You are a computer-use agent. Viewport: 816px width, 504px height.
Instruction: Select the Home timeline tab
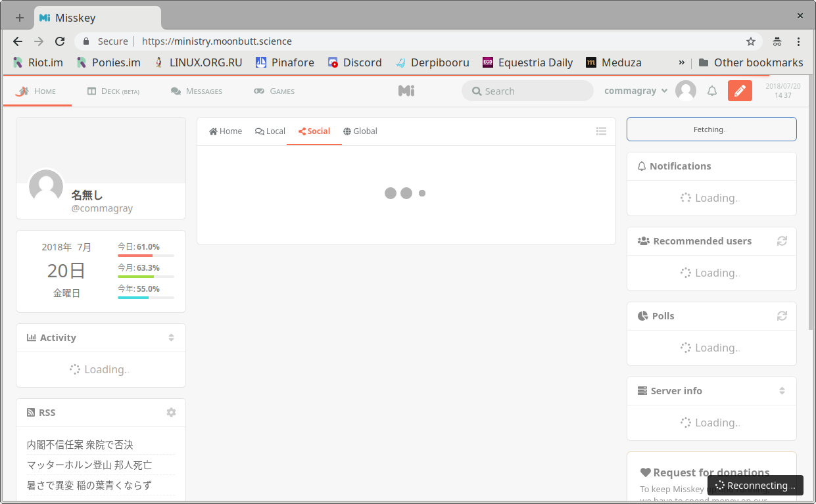coord(226,131)
